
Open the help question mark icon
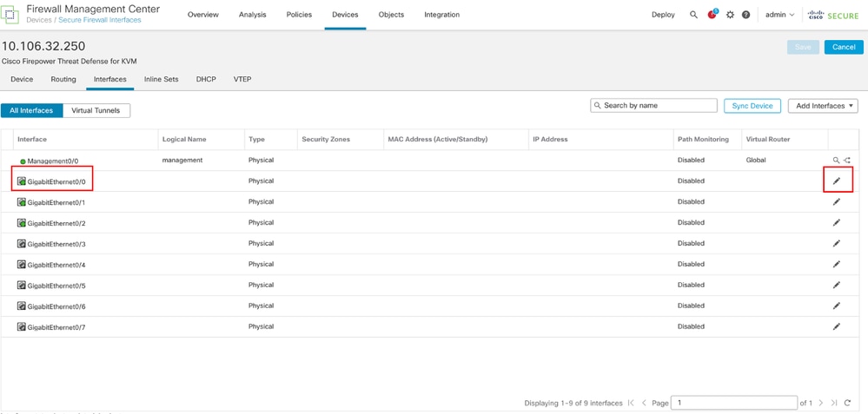745,15
